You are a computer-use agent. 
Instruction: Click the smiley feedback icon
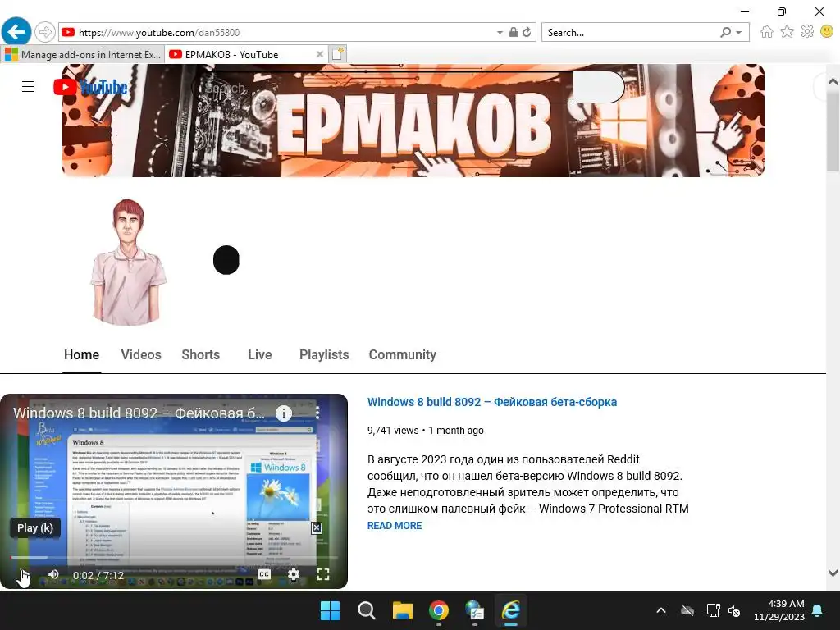pyautogui.click(x=827, y=32)
